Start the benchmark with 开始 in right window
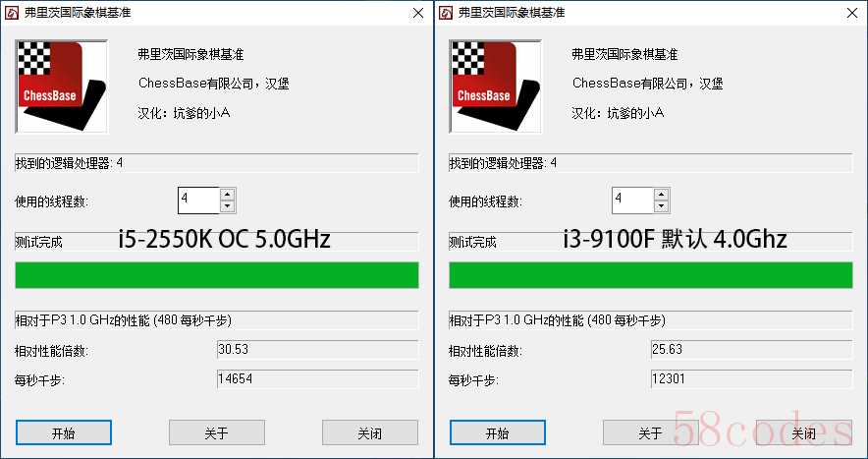Viewport: 868px width, 459px height. (498, 432)
